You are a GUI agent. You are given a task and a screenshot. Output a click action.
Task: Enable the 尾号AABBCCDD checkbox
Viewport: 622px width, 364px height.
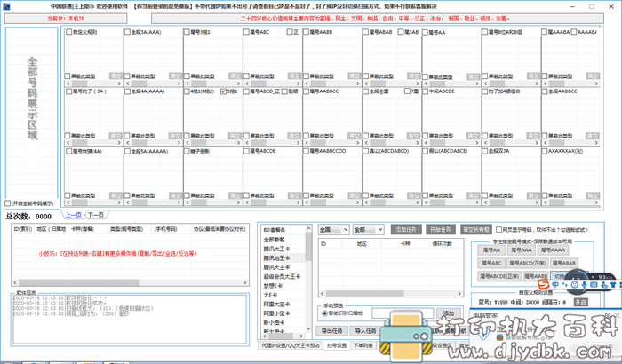(307, 151)
